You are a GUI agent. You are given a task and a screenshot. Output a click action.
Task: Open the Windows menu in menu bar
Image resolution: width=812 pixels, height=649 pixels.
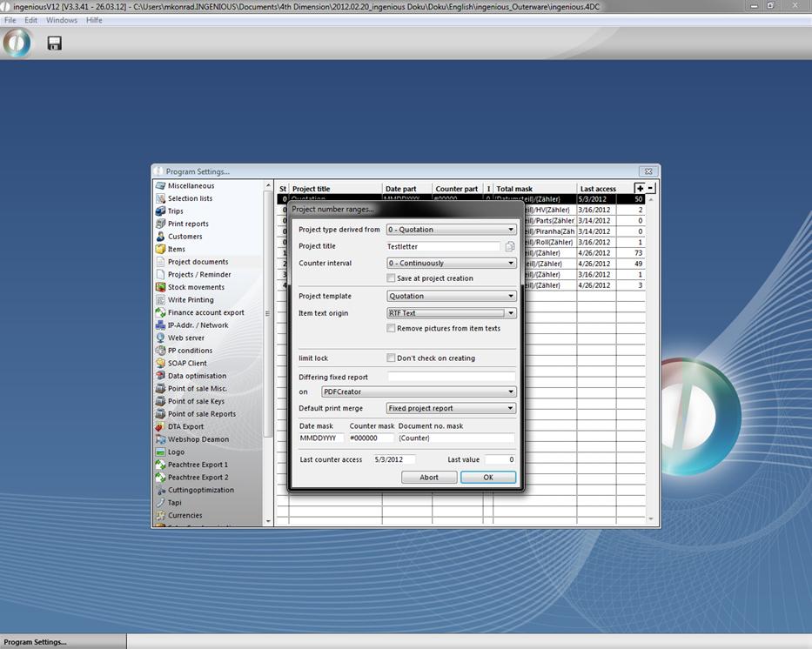click(x=61, y=20)
